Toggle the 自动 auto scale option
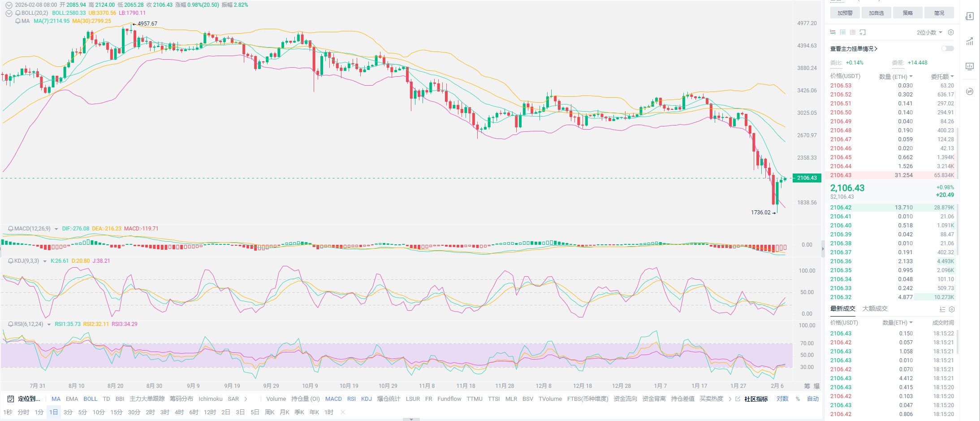Viewport: 980px width, 421px height. pyautogui.click(x=812, y=399)
